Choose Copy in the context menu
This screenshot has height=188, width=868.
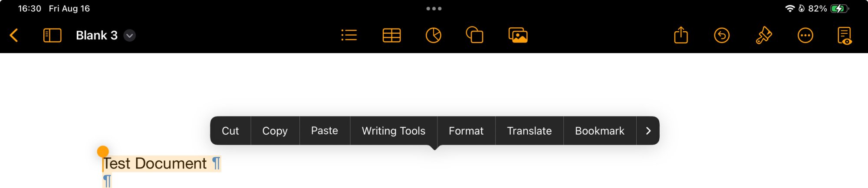click(x=275, y=131)
